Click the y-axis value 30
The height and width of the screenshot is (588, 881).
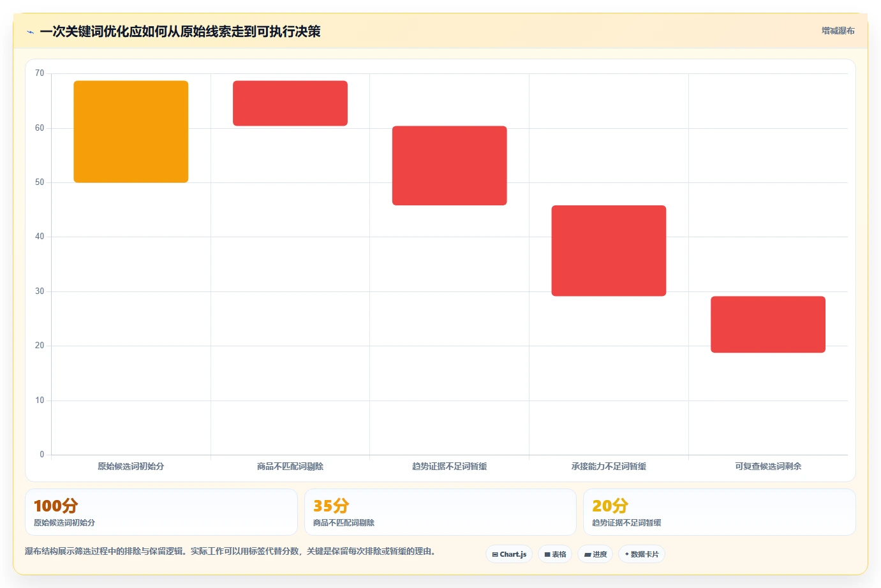coord(40,291)
